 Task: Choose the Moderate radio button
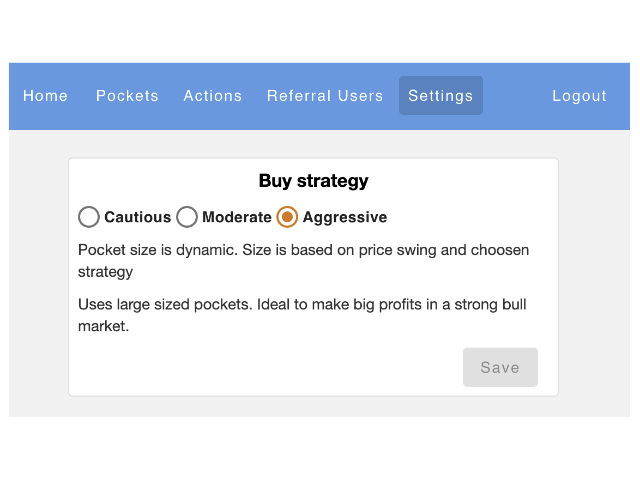[187, 217]
